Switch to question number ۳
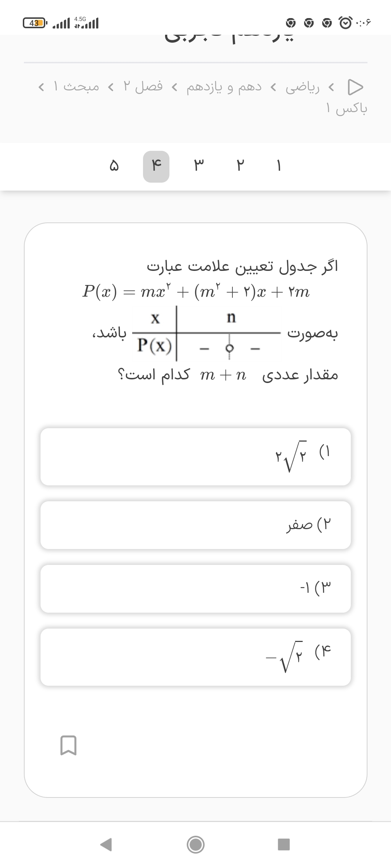Image resolution: width=391 pixels, height=868 pixels. click(199, 166)
